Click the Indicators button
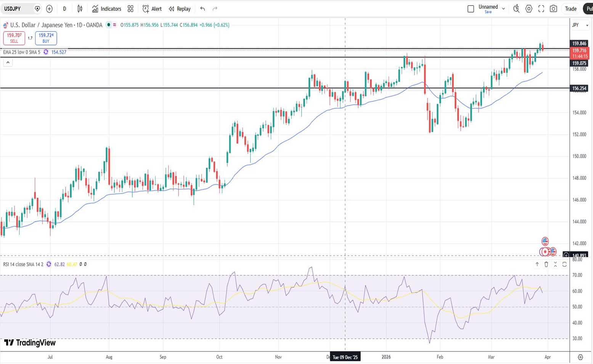This screenshot has width=593, height=364. tap(106, 9)
